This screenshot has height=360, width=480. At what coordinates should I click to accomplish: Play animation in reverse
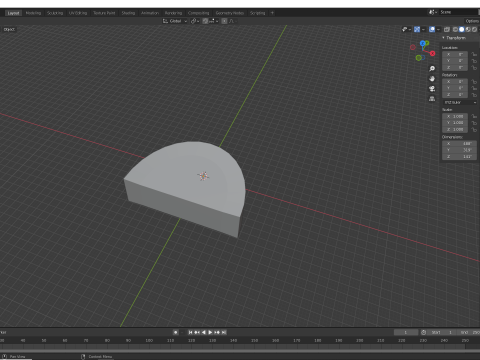(204, 332)
